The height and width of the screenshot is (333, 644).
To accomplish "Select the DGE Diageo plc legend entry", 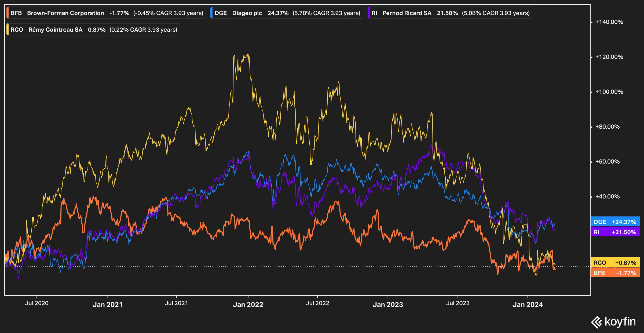I will [x=287, y=13].
